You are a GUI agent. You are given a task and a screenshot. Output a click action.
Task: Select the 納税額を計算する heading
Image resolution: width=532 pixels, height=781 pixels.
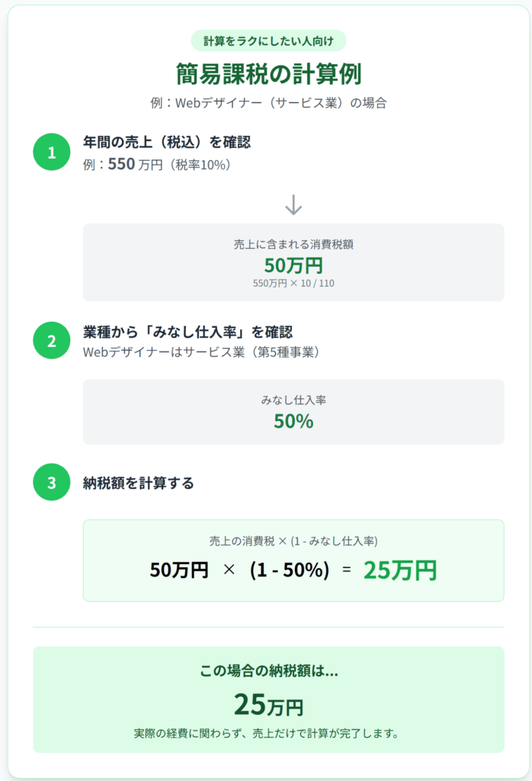138,483
